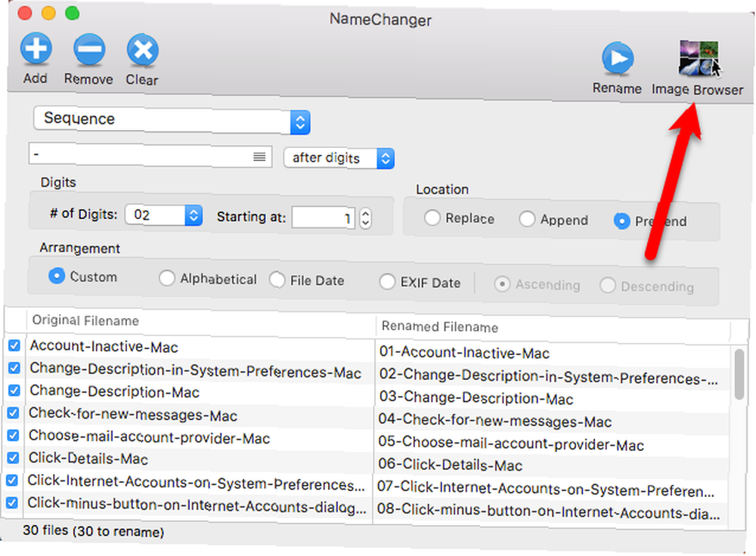Uncheck the Account-Inactive-Mac file
This screenshot has height=556, width=756.
click(14, 345)
